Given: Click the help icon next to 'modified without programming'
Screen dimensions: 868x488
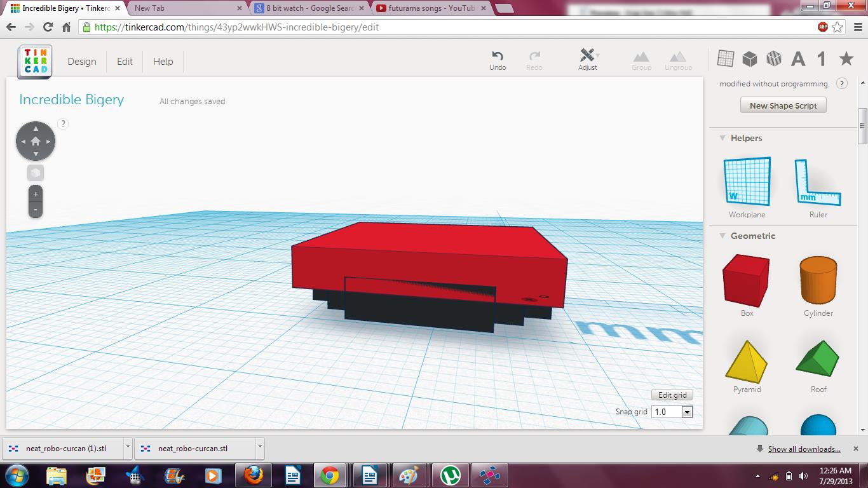Looking at the screenshot, I should pos(842,84).
